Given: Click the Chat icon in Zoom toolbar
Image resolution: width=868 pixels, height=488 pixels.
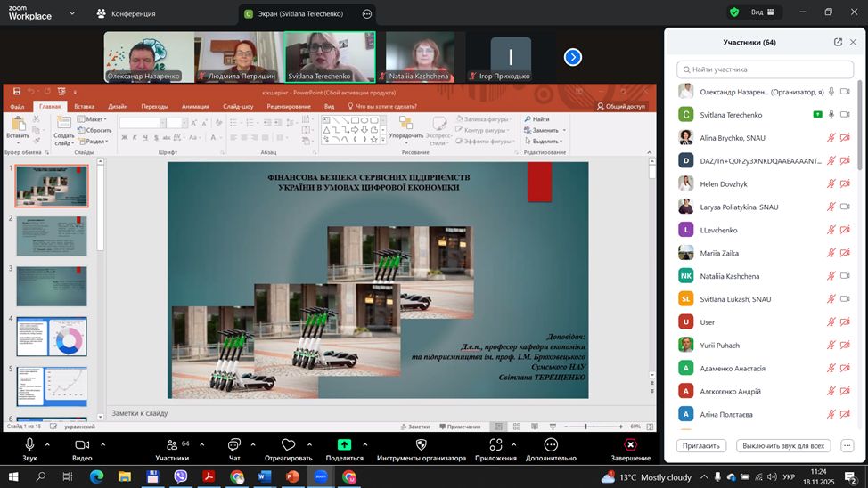Looking at the screenshot, I should coord(234,444).
